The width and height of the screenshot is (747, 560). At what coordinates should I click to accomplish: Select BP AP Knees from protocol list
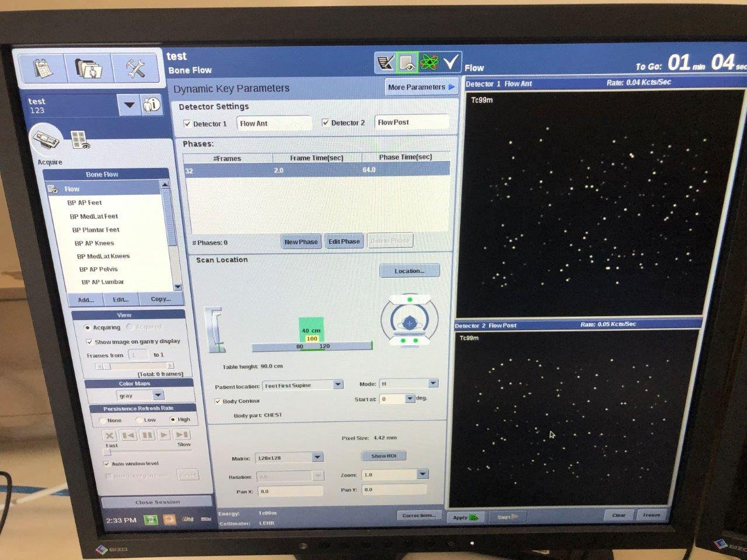tap(95, 243)
